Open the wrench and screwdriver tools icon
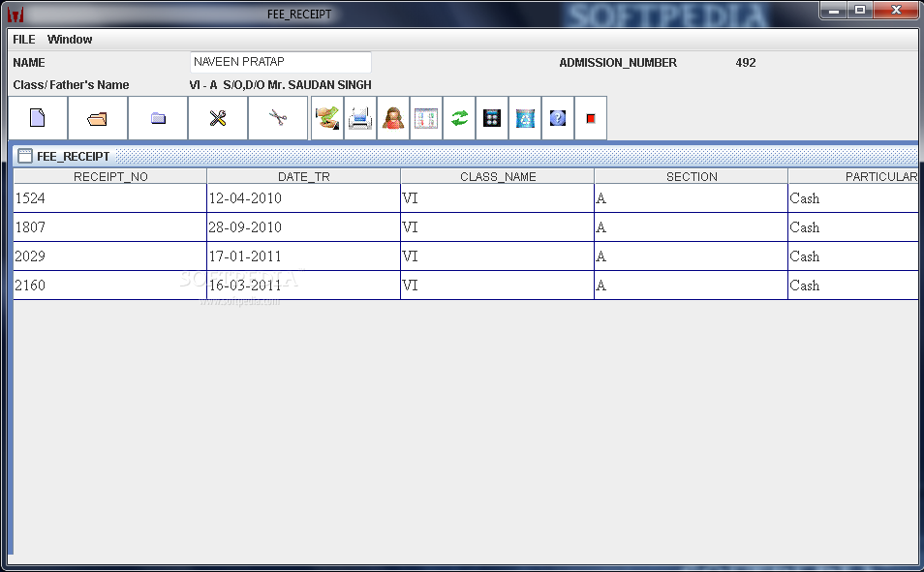Viewport: 924px width, 572px height. (218, 118)
